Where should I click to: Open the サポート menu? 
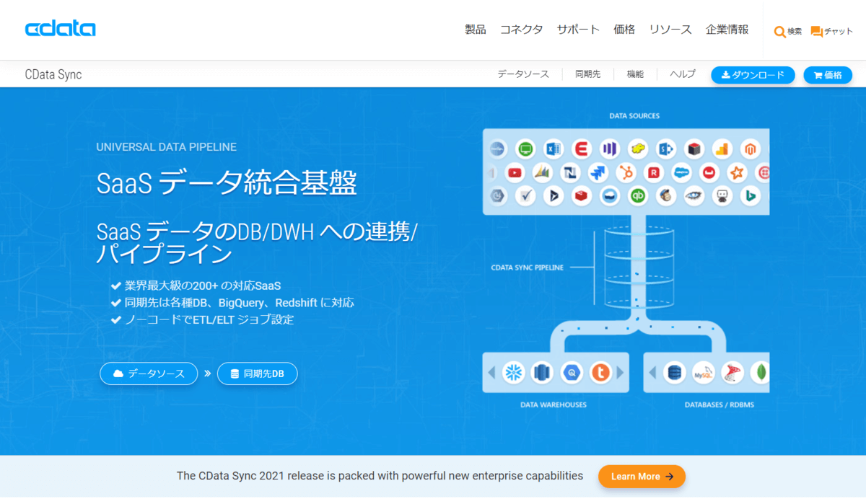click(x=578, y=30)
